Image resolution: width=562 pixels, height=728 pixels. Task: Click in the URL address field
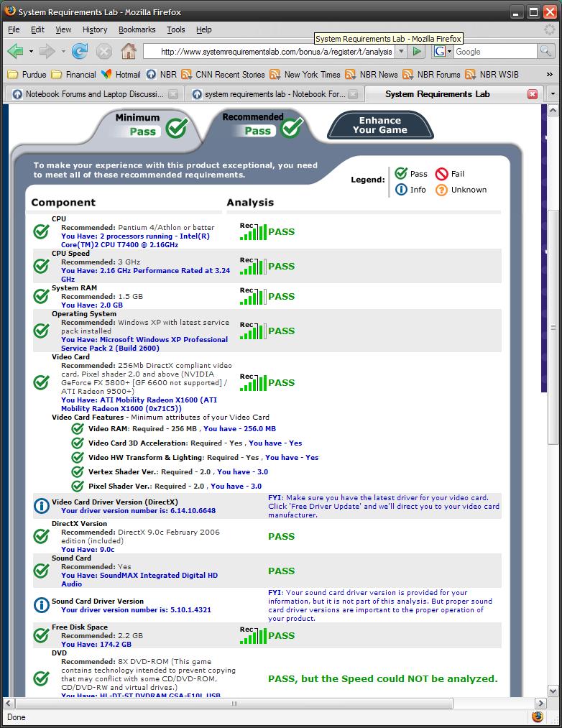point(270,52)
